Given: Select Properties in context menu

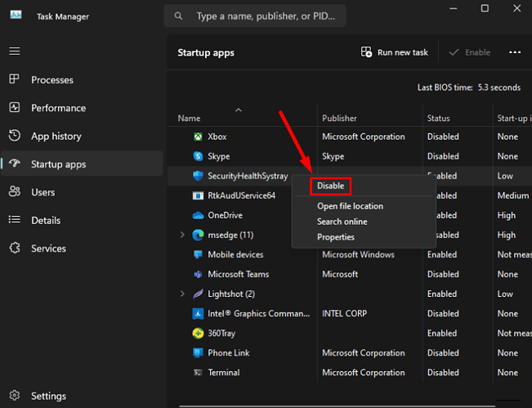Looking at the screenshot, I should coord(336,237).
